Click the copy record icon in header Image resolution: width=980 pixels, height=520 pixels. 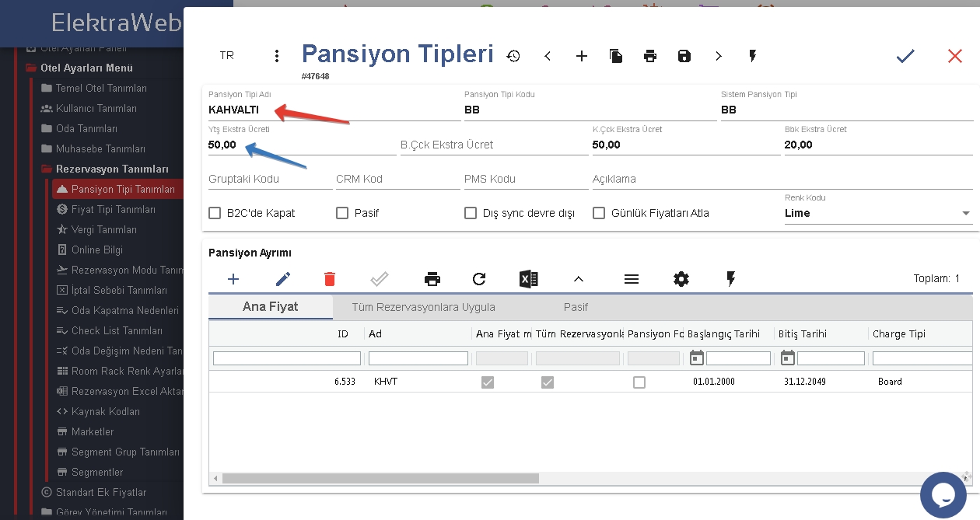click(616, 56)
